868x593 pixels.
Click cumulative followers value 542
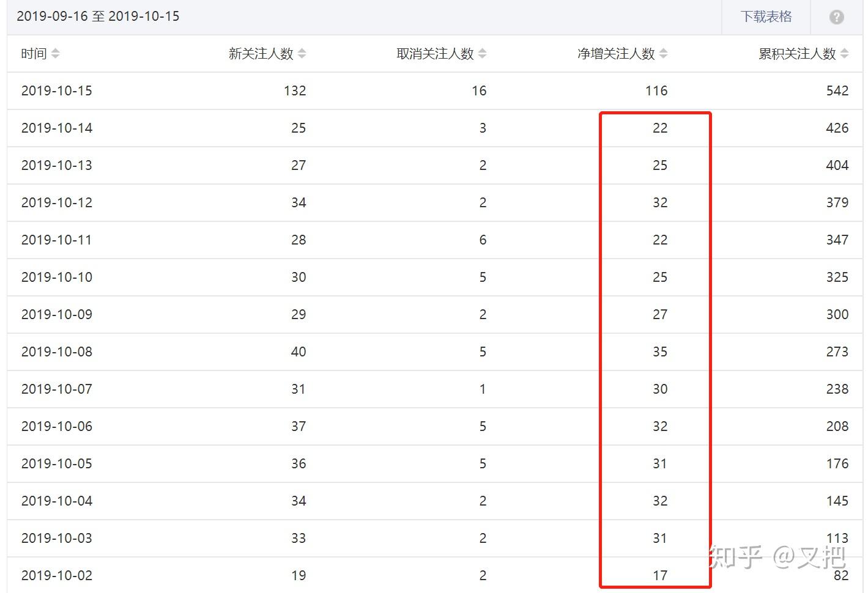point(837,91)
